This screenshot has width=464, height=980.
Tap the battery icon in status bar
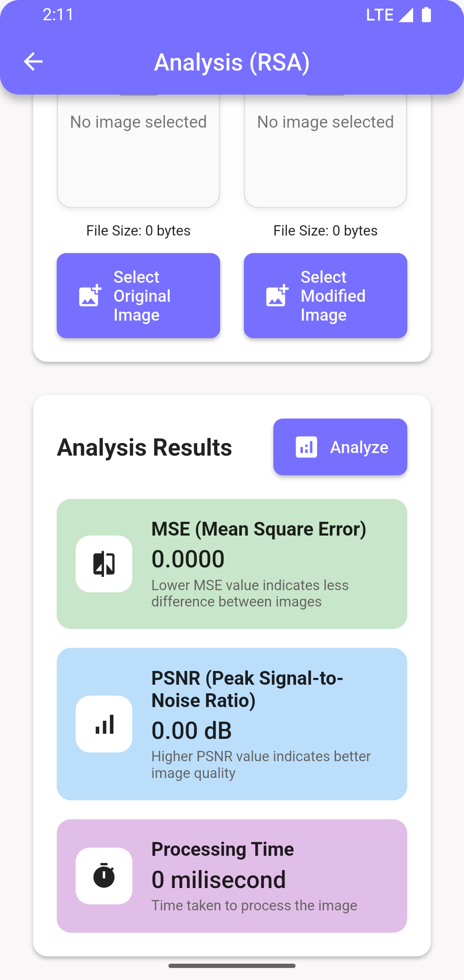pyautogui.click(x=426, y=15)
